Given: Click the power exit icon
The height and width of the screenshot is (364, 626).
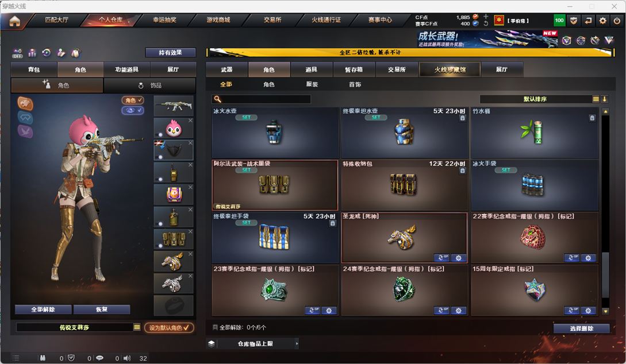Looking at the screenshot, I should point(617,20).
